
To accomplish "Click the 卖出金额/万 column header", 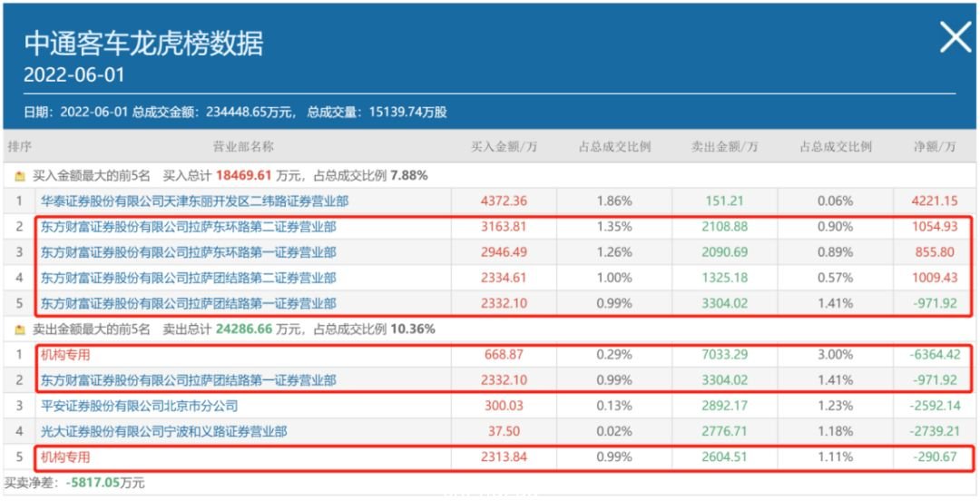I will (725, 147).
